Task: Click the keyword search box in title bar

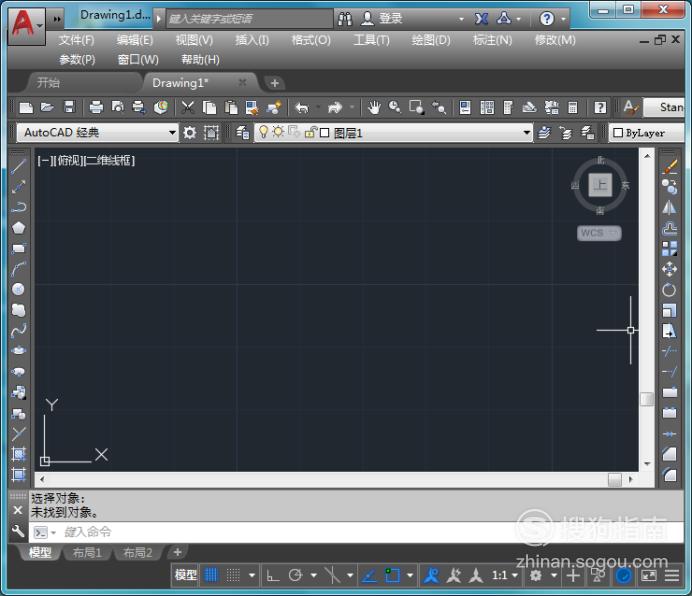Action: click(x=249, y=19)
